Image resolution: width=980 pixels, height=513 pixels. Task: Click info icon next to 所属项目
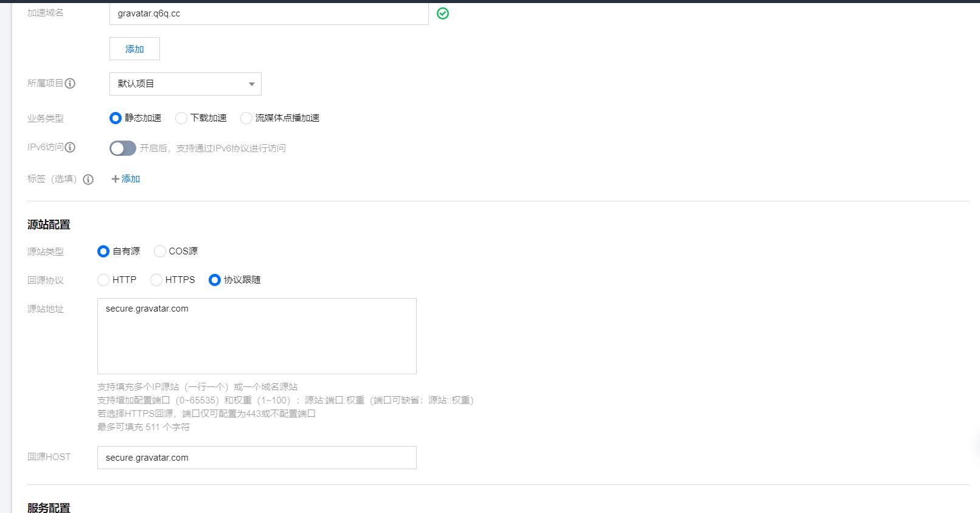pos(70,83)
